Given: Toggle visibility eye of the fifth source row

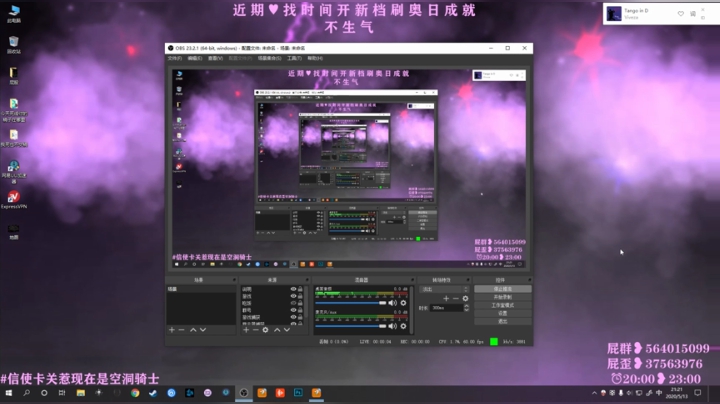Looking at the screenshot, I should point(293,317).
